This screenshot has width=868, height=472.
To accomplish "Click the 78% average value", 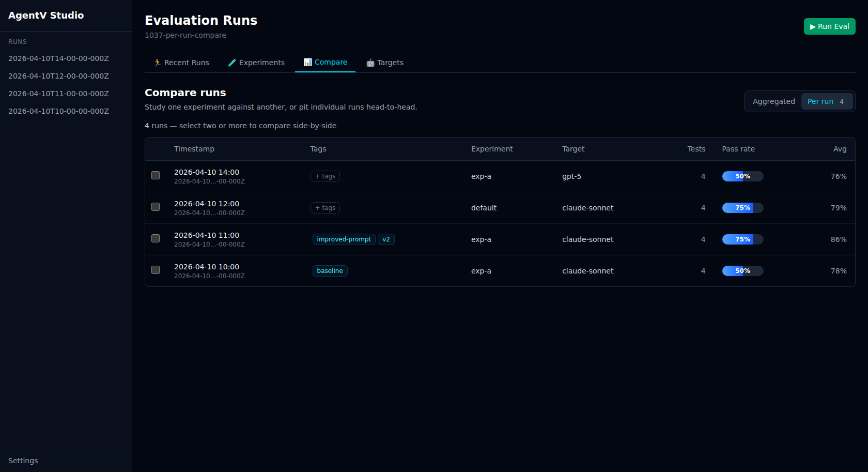I will click(x=839, y=271).
